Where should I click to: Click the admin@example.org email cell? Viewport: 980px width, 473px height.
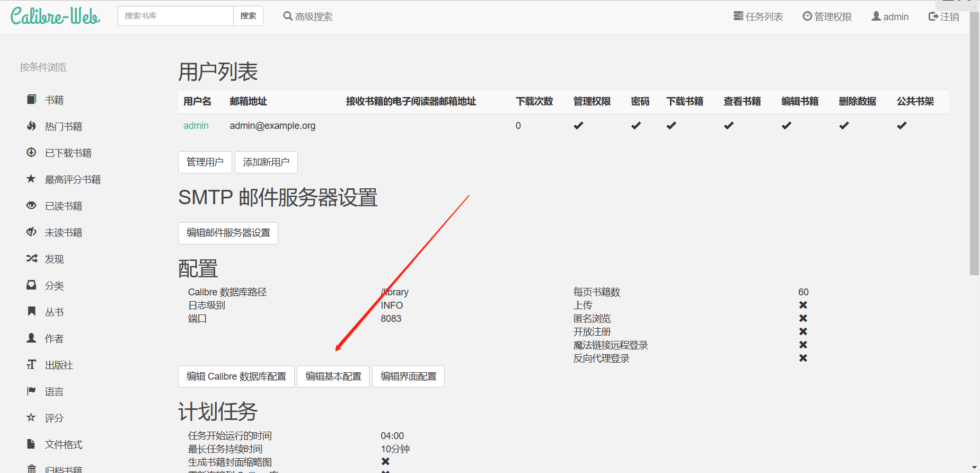(x=272, y=126)
